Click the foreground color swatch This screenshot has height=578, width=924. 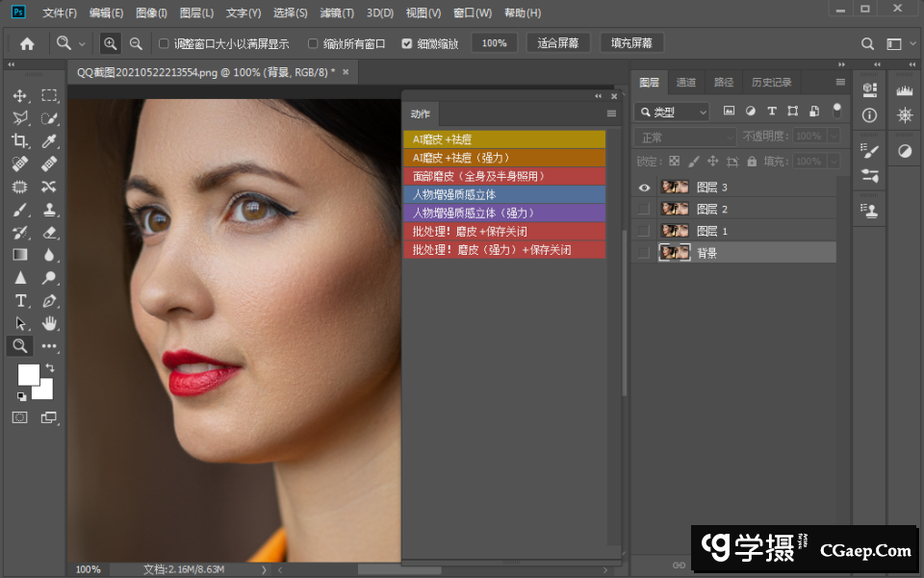(x=28, y=374)
